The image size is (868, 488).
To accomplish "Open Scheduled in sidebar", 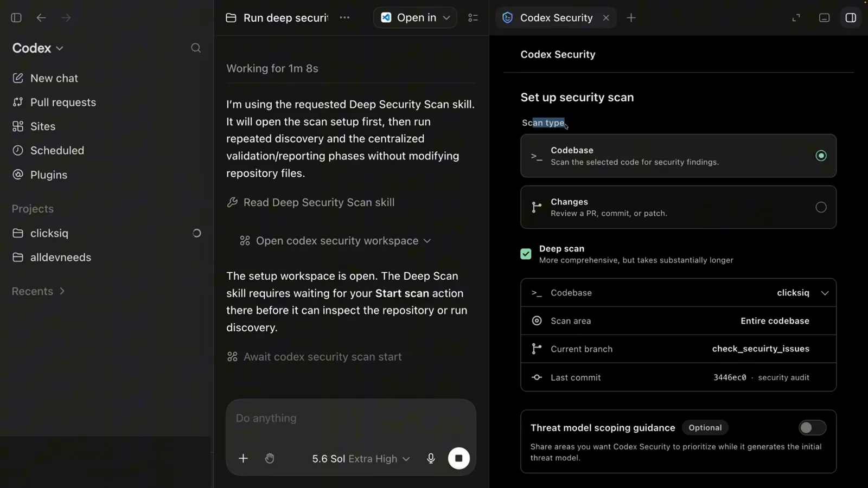I will click(x=48, y=151).
